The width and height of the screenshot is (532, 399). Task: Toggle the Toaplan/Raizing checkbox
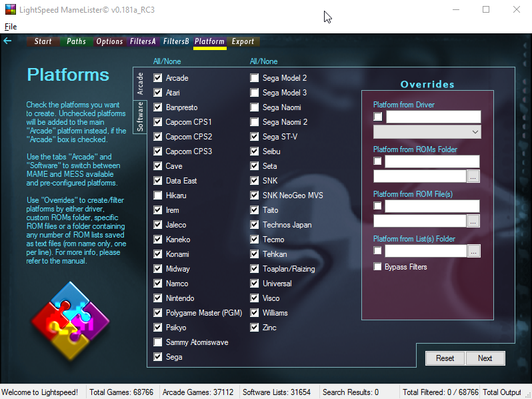pyautogui.click(x=255, y=269)
